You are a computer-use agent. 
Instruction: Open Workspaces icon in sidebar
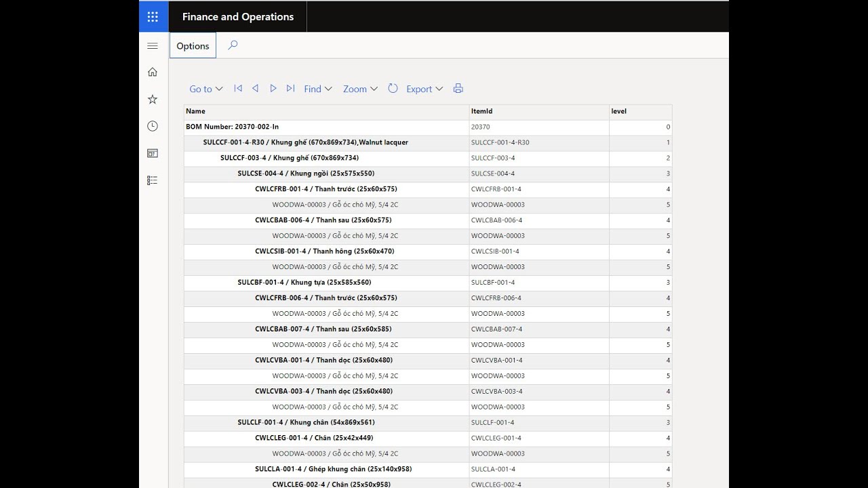tap(153, 153)
